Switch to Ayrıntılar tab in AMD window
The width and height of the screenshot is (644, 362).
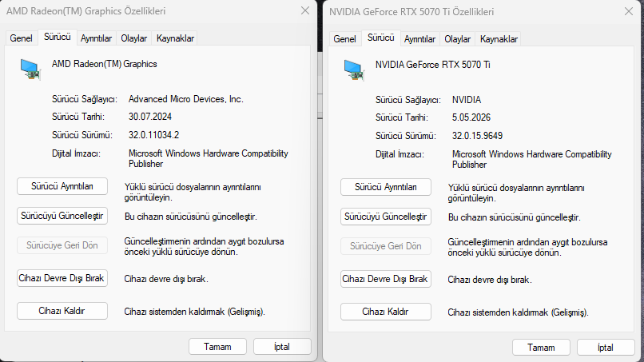[96, 38]
